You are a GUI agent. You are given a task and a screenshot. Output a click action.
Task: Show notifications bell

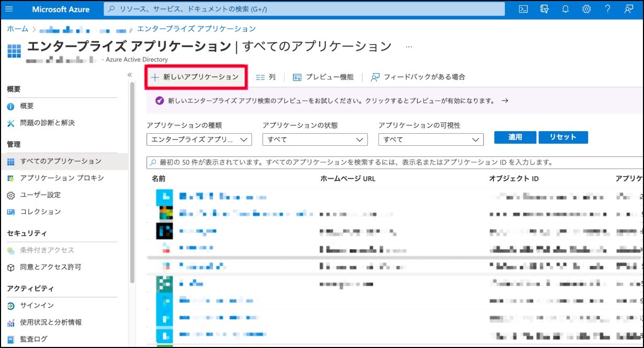click(x=566, y=9)
